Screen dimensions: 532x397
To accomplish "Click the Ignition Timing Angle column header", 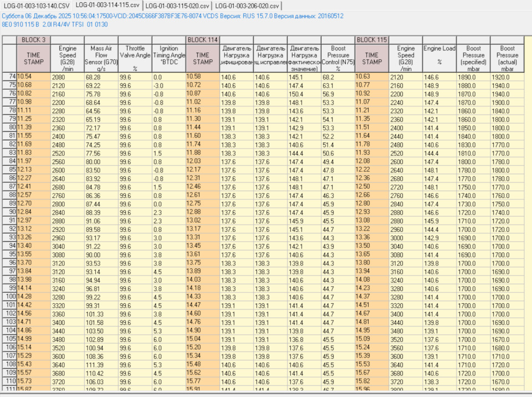I will 169,58.
